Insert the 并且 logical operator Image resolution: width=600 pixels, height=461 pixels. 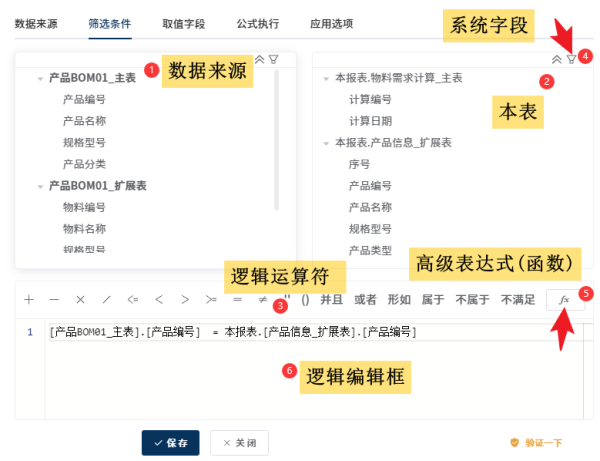click(x=331, y=300)
